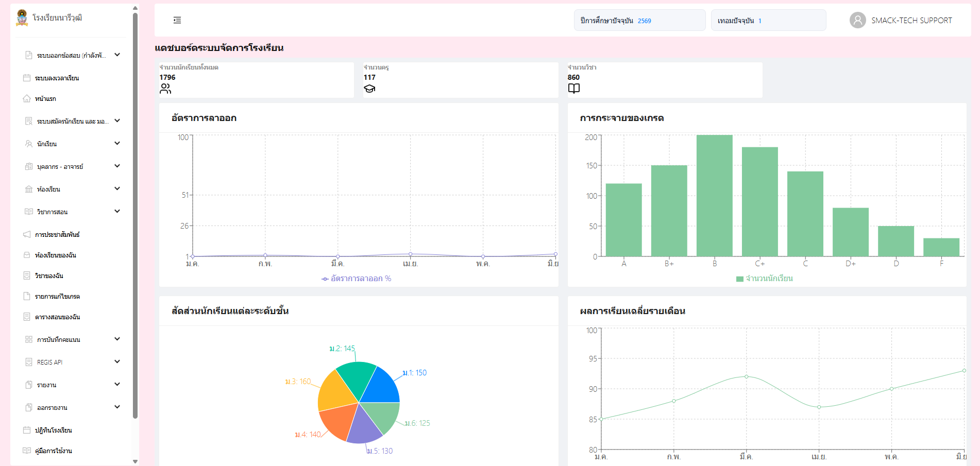Expand the บุคลากร - อาจารย์ chevron
980x466 pixels.
(x=117, y=166)
